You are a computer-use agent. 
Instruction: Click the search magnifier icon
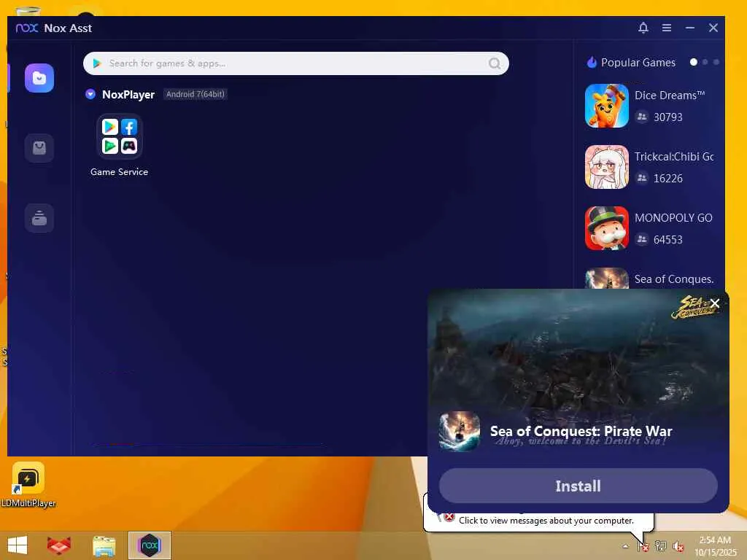495,63
